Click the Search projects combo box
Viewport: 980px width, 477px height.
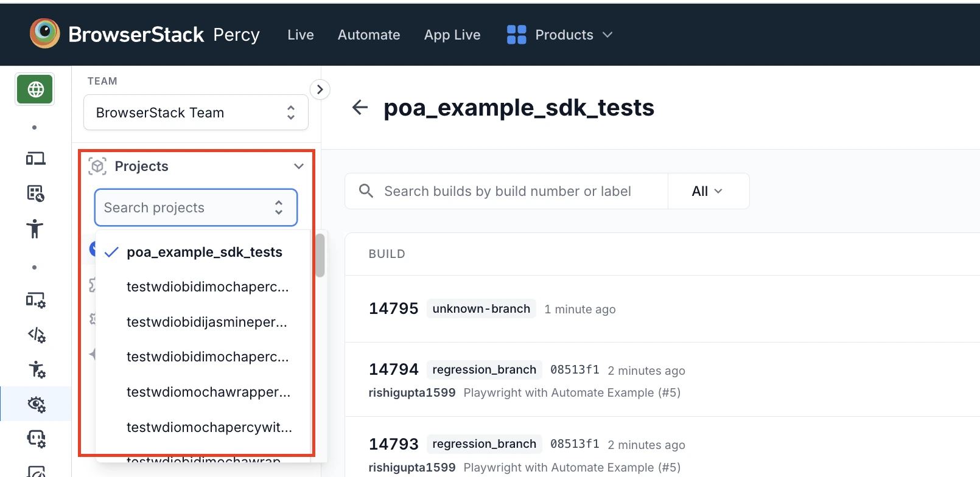coord(196,207)
